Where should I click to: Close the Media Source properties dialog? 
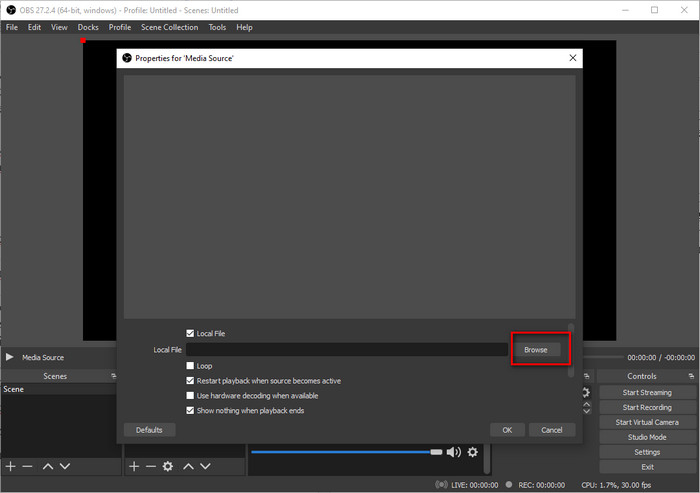(573, 58)
